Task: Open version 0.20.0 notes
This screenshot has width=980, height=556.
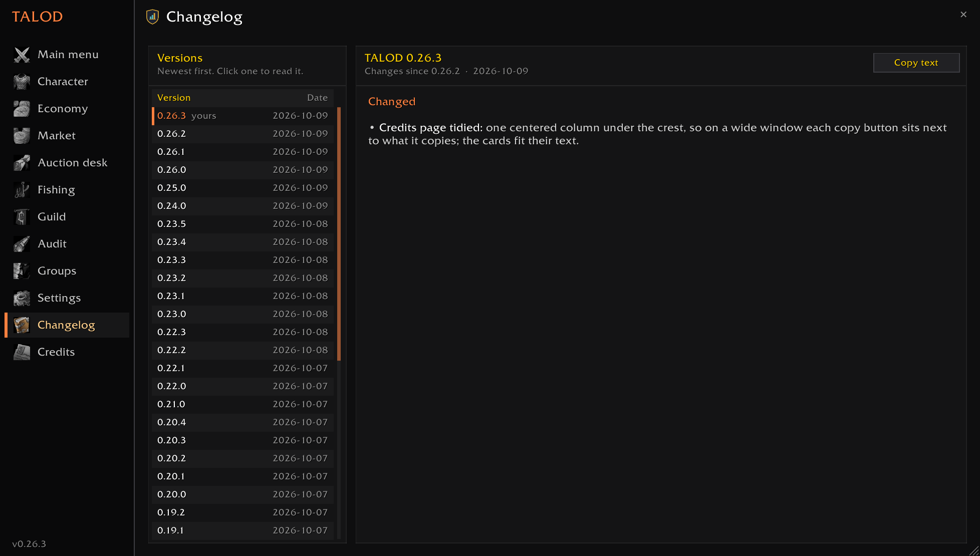Action: (x=243, y=494)
